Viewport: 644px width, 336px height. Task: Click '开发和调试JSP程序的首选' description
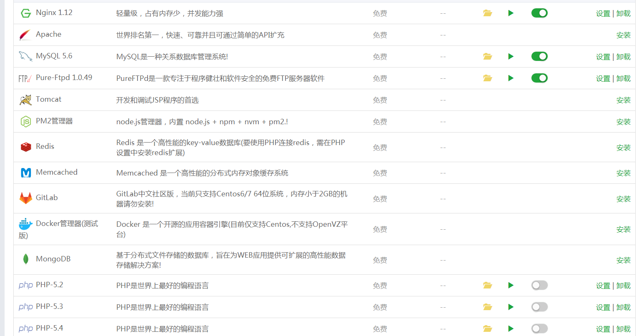[158, 100]
